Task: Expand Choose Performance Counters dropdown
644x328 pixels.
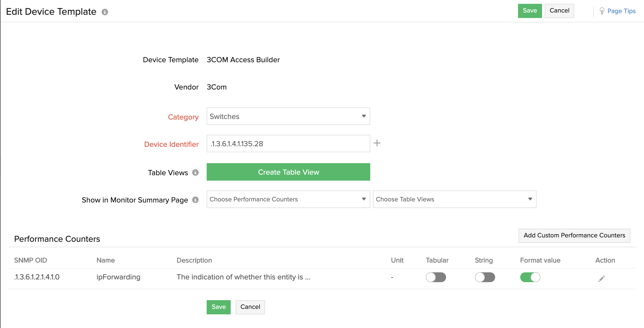Action: click(288, 199)
